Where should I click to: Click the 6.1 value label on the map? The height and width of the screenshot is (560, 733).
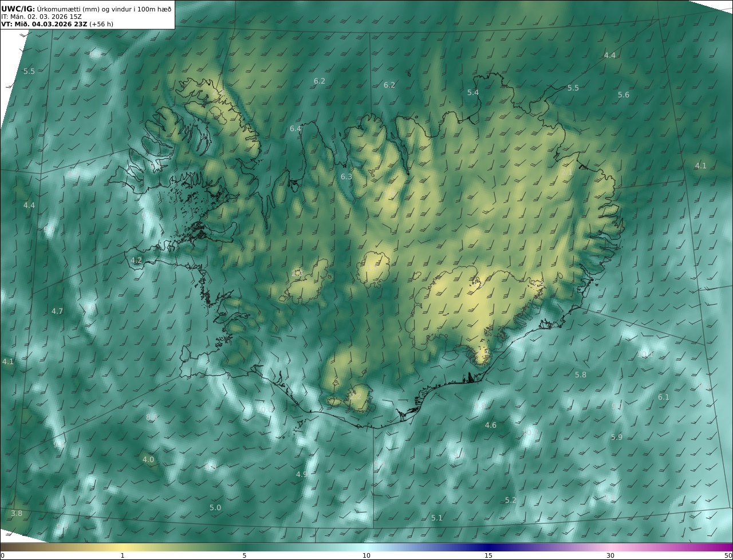(664, 397)
